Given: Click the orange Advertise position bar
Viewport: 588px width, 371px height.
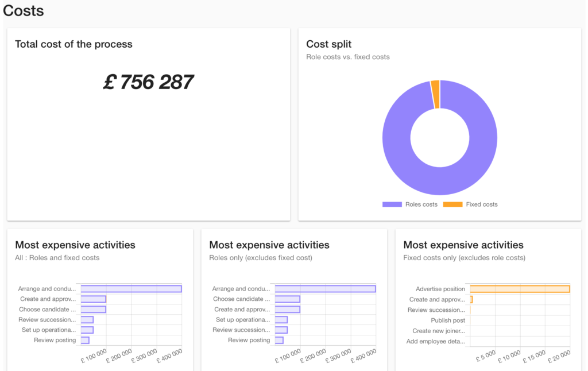Looking at the screenshot, I should [520, 289].
